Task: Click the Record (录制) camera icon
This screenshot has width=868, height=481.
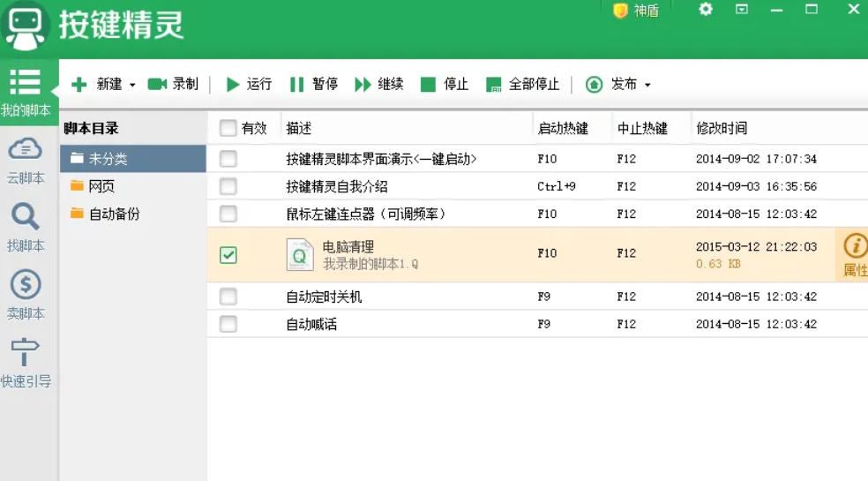Action: (x=157, y=84)
